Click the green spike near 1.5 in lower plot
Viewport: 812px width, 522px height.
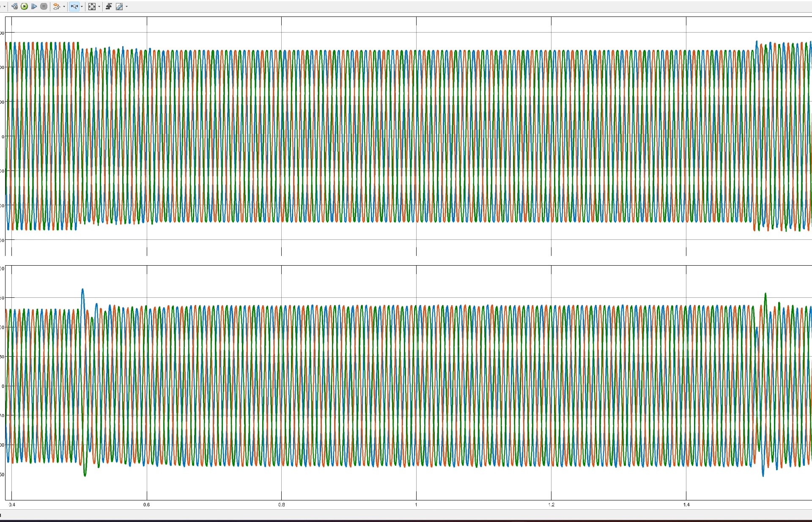[x=765, y=296]
